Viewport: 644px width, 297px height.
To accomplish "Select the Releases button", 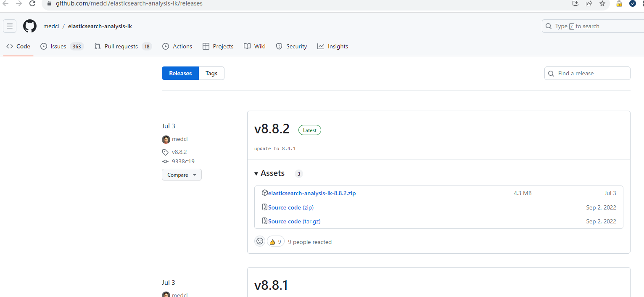I will (180, 73).
